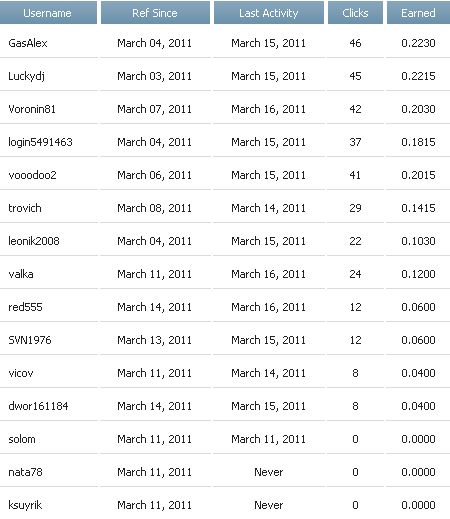Click the Earned column header
Image resolution: width=450 pixels, height=519 pixels.
[418, 13]
